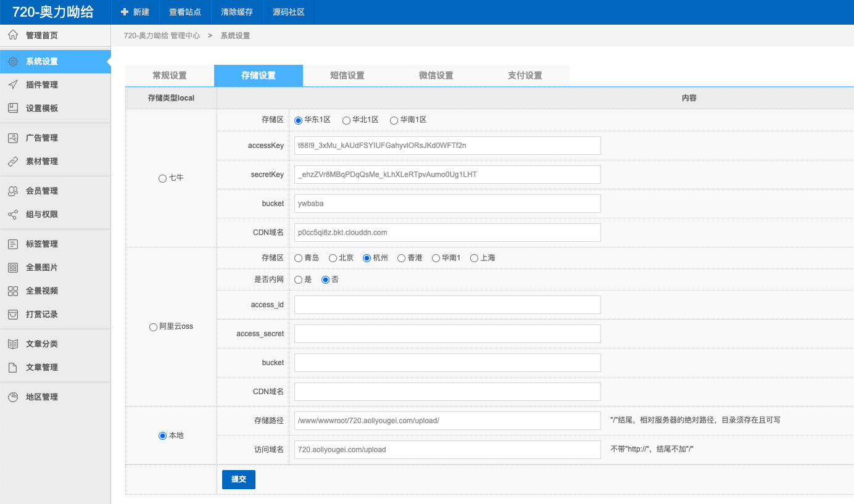Click the share icon beside 组与权限
854x504 pixels.
(13, 215)
